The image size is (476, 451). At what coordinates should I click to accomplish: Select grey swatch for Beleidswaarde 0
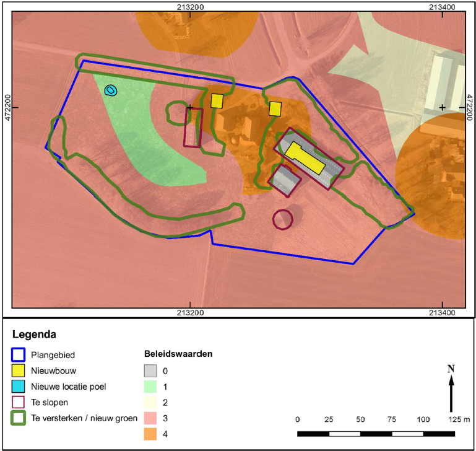[150, 370]
